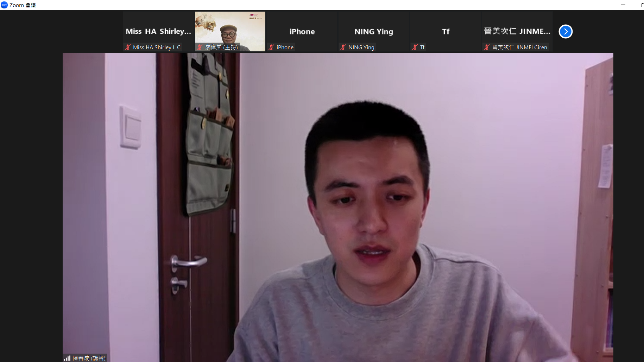Click the signal strength icon beside 陳春成 (講者)

pos(67,358)
